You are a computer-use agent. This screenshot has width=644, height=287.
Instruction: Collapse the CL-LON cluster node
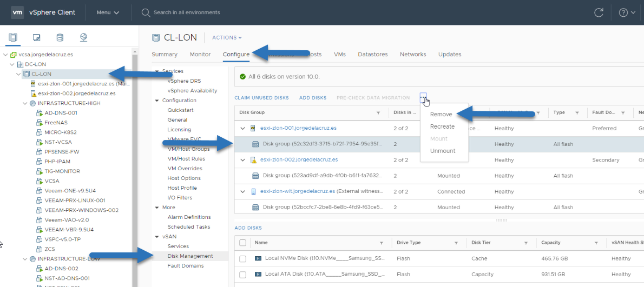(x=18, y=74)
